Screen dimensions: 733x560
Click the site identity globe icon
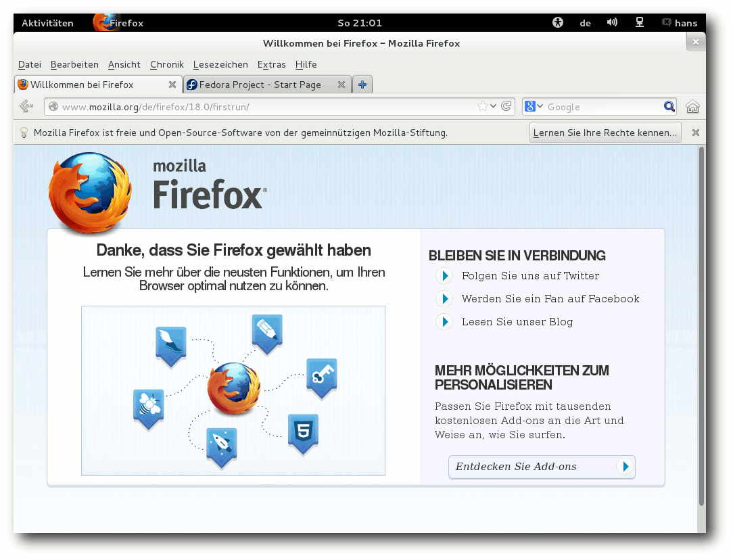(x=54, y=107)
